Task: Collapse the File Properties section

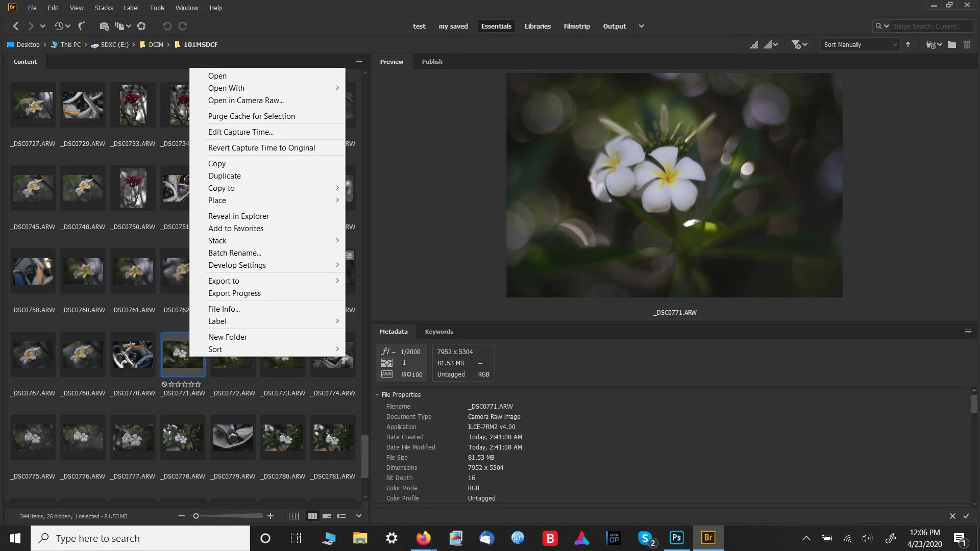Action: click(377, 394)
